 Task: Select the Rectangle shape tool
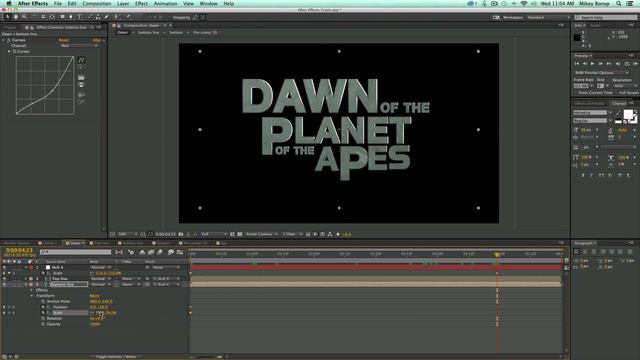[x=62, y=17]
